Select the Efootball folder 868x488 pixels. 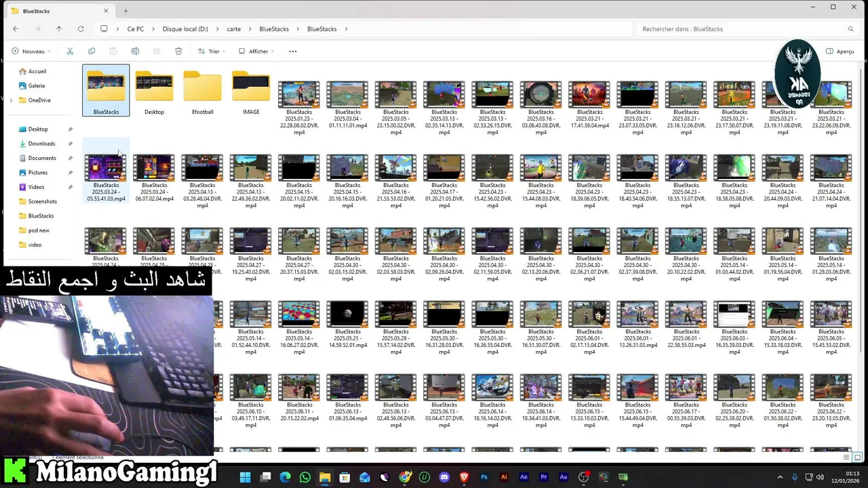tap(203, 92)
